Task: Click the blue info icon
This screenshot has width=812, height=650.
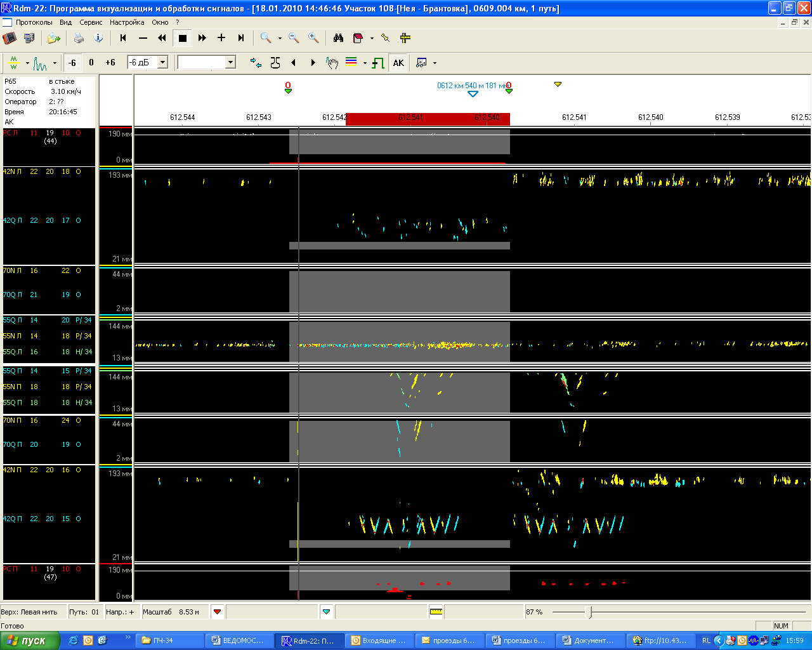Action: point(98,38)
